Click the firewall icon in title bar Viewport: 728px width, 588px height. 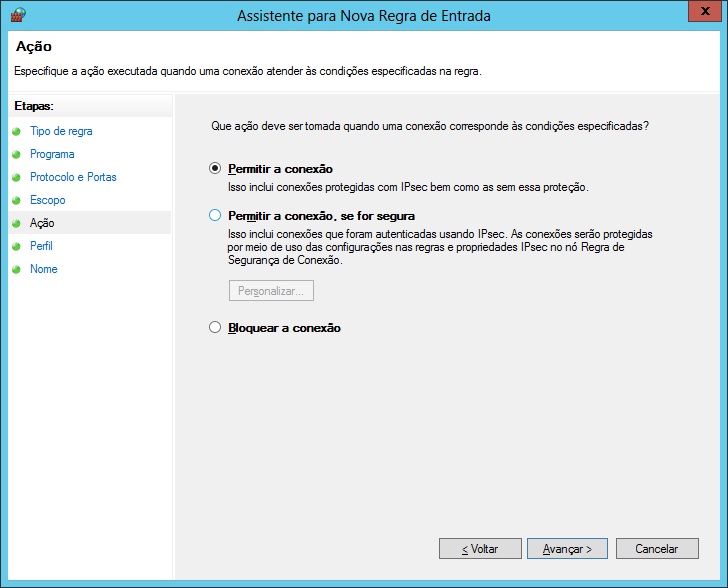(x=17, y=16)
